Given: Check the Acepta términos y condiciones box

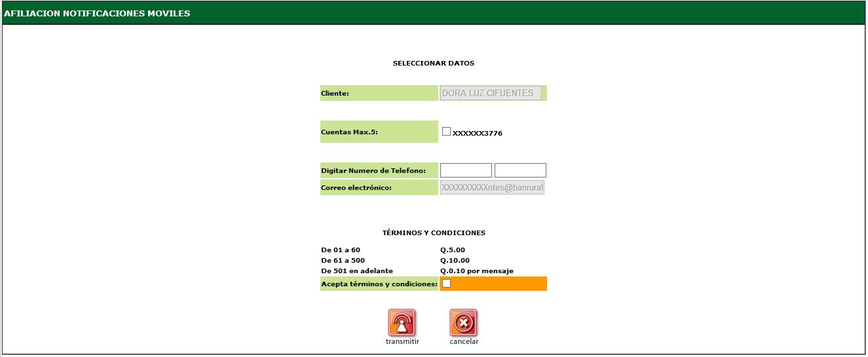Looking at the screenshot, I should (x=446, y=284).
